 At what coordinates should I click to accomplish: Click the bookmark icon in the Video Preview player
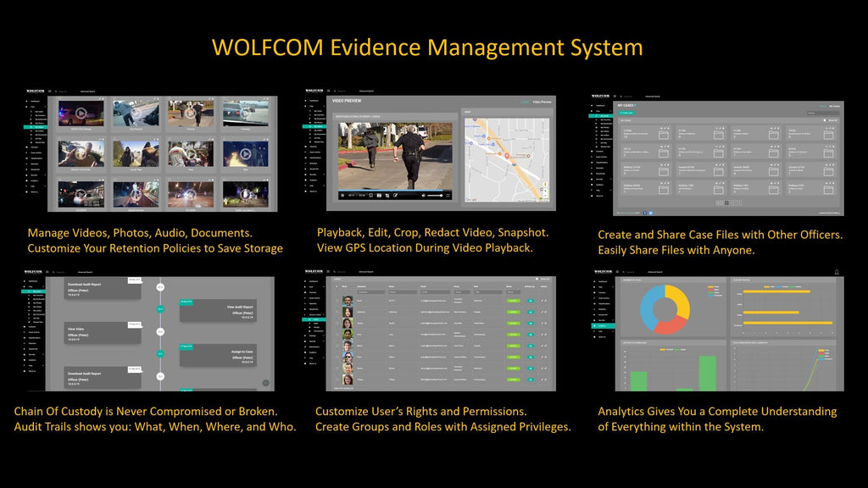tap(369, 195)
